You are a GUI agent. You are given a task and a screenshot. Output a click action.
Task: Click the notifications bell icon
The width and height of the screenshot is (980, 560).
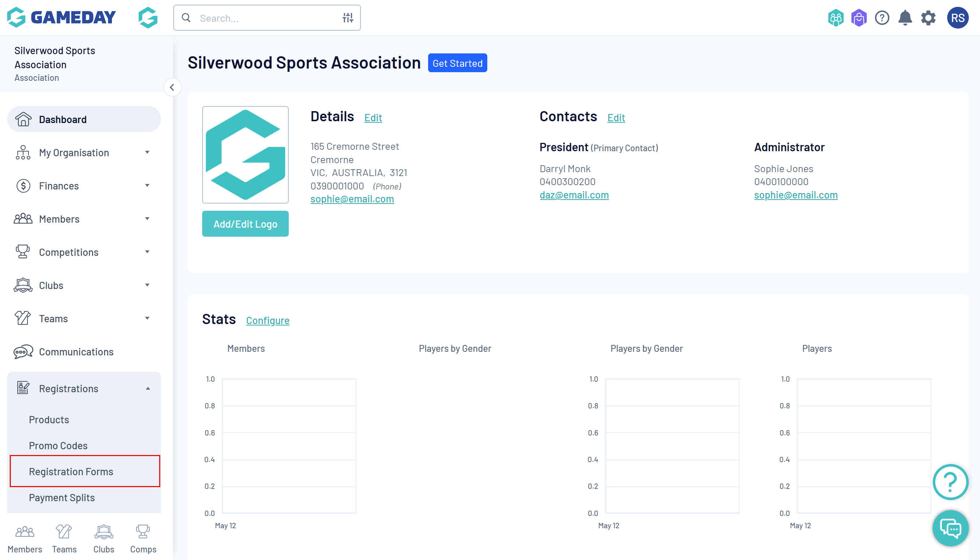click(x=905, y=18)
